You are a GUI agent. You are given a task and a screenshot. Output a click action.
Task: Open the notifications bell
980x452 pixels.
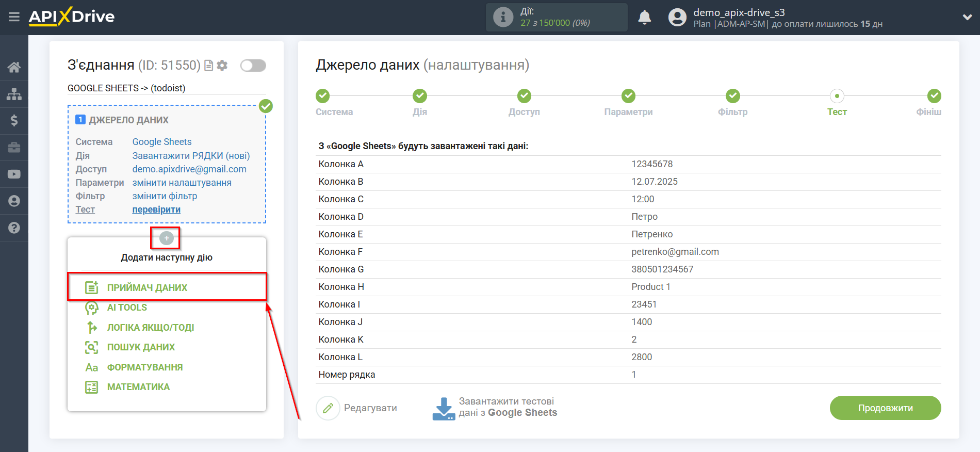coord(644,17)
